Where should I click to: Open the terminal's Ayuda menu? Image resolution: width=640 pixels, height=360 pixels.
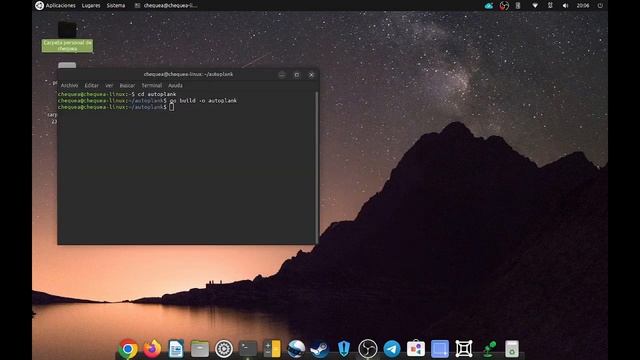pyautogui.click(x=175, y=85)
